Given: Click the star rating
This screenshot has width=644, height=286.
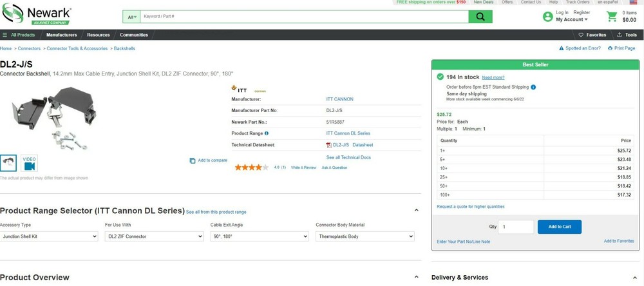Looking at the screenshot, I should 252,167.
